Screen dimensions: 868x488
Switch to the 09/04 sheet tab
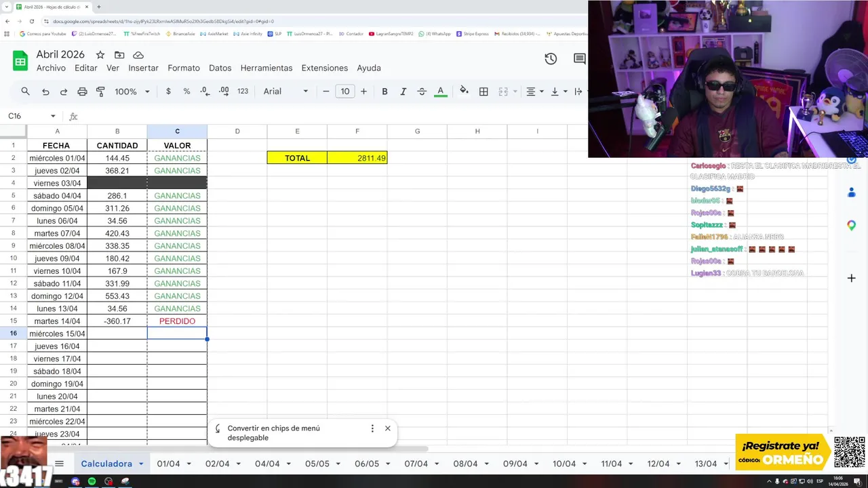coord(515,464)
